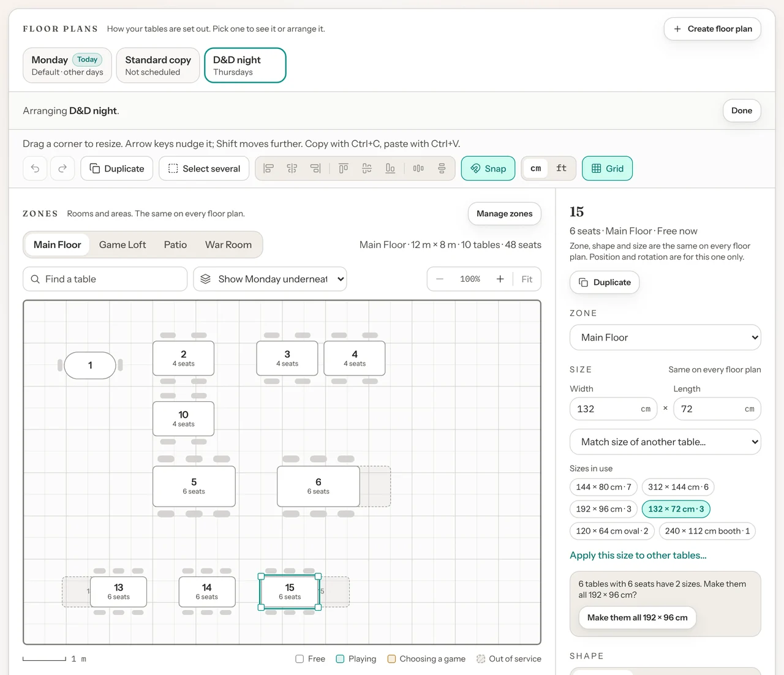Duplicate table 15 from the side panel
The image size is (784, 675).
(x=605, y=282)
